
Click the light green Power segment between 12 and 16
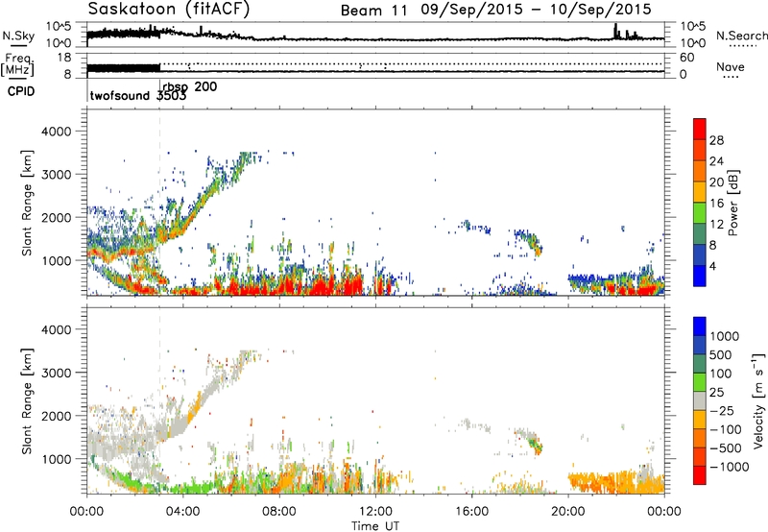point(700,212)
